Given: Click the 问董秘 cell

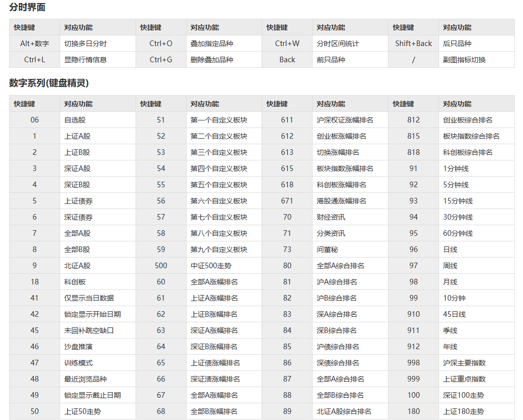Looking at the screenshot, I should tap(350, 249).
